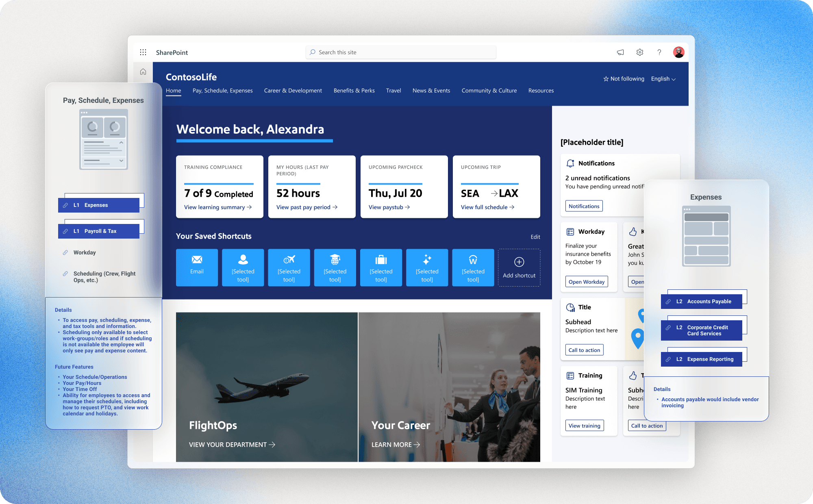Select L1 Expenses item in panel
Viewport: 813px width, 504px height.
(x=99, y=205)
